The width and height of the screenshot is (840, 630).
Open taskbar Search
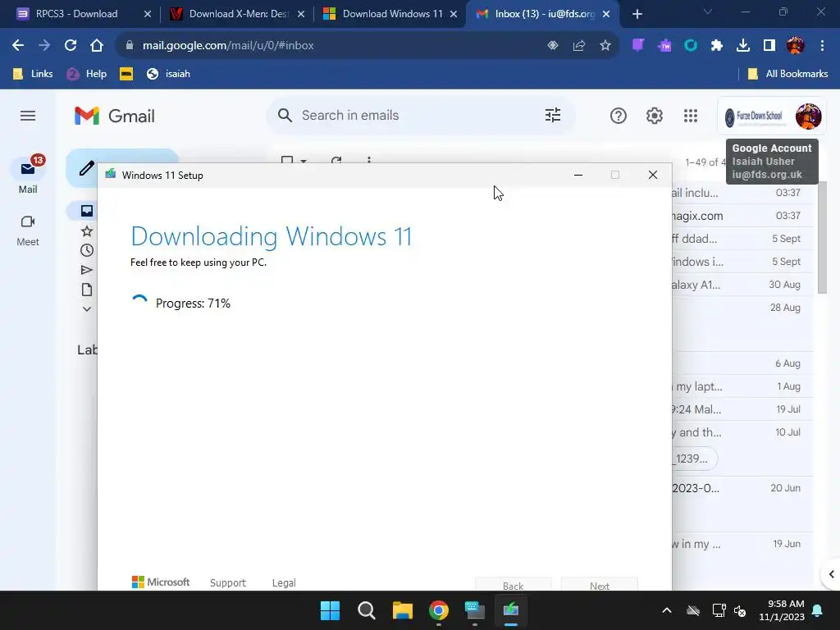(367, 610)
